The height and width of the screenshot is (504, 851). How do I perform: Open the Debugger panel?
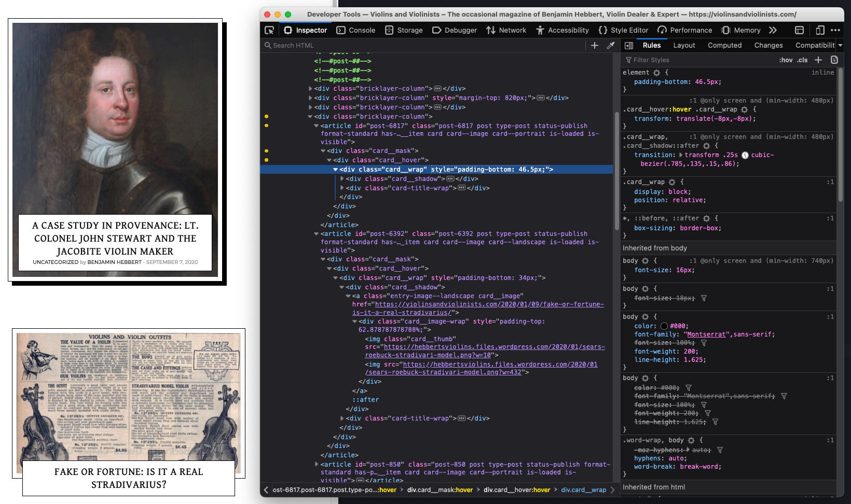(x=455, y=30)
